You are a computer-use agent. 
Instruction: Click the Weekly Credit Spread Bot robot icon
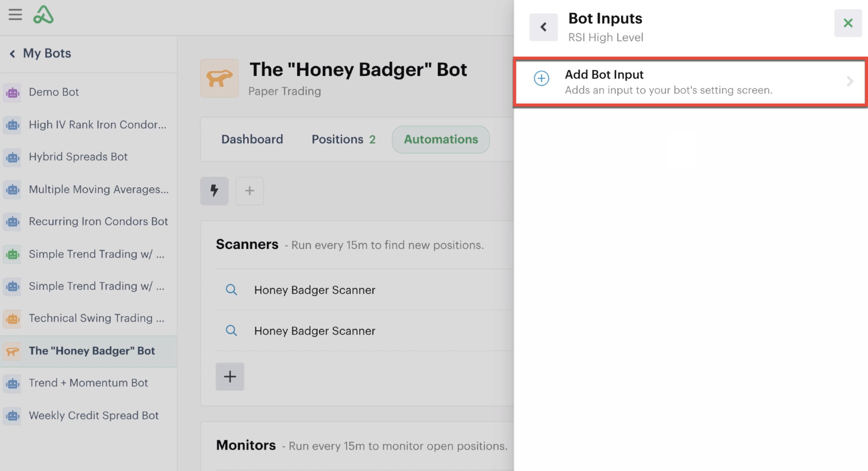point(12,416)
